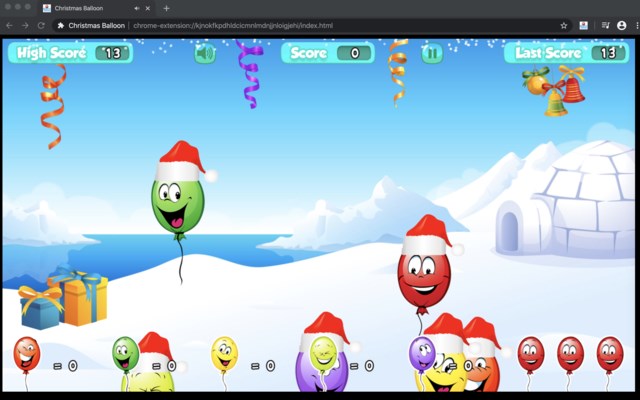The height and width of the screenshot is (400, 640).
Task: Click the small lime balloon counter icon
Action: click(x=323, y=354)
